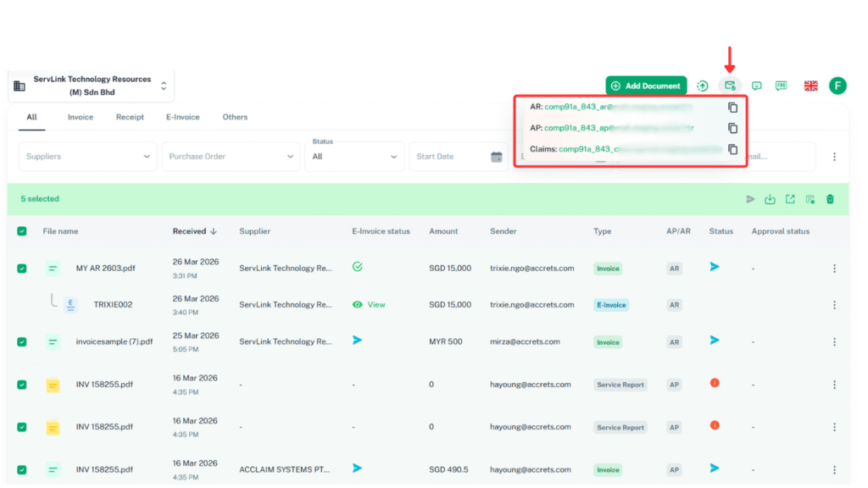
Task: Open the feedback chat icon
Action: tap(756, 86)
